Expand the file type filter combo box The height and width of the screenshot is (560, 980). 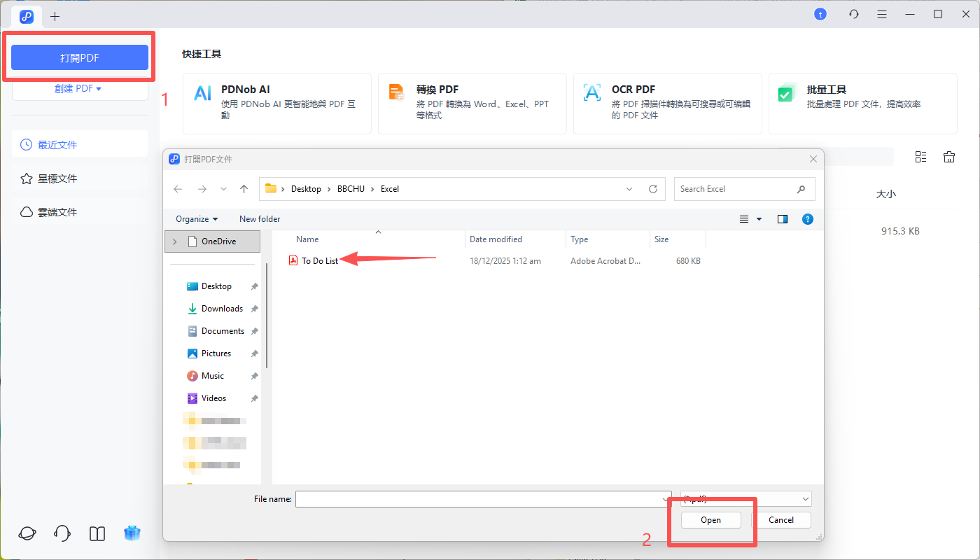click(x=745, y=499)
